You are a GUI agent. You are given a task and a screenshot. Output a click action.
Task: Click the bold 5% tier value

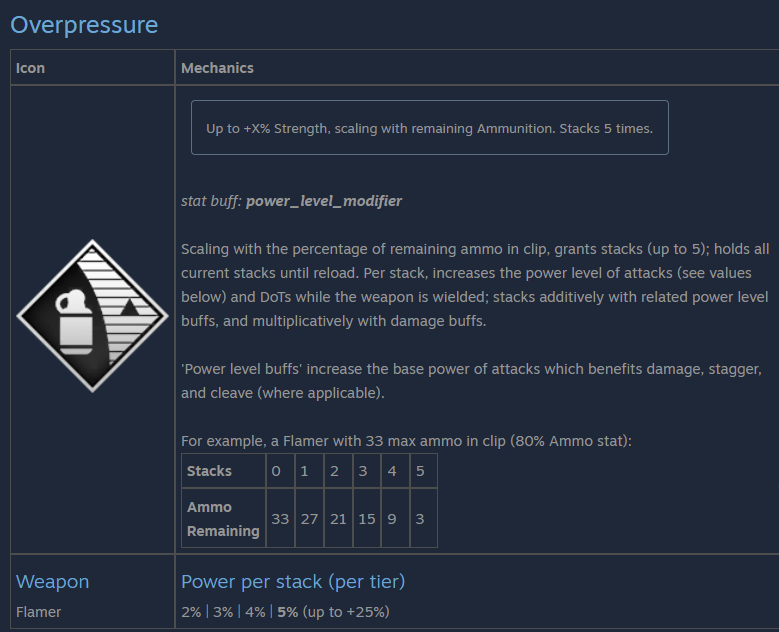(288, 612)
